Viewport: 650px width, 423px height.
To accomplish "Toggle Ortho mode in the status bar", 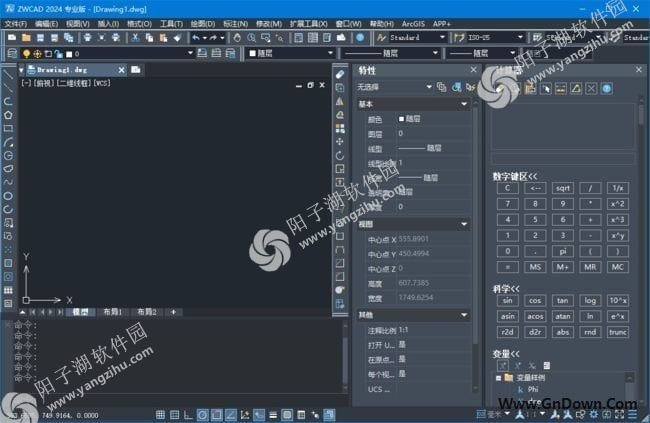I will tap(188, 414).
